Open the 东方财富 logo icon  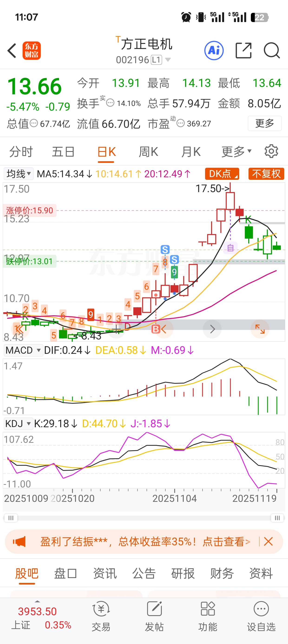pyautogui.click(x=32, y=51)
